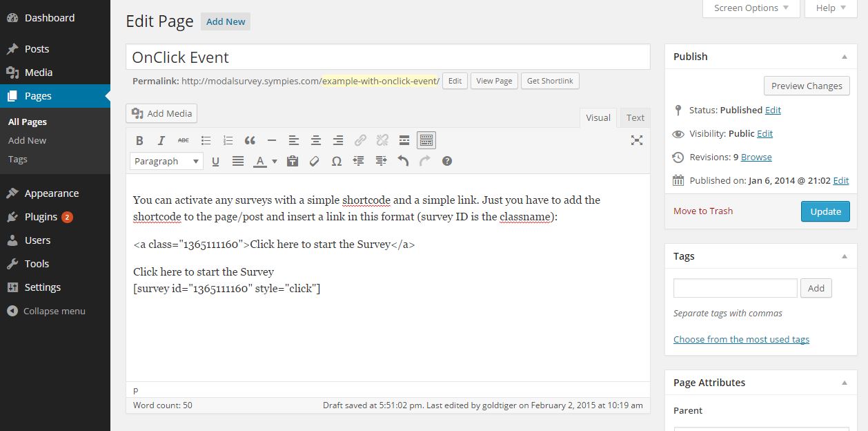This screenshot has width=868, height=431.
Task: Open the Paragraph format dropdown
Action: (x=166, y=161)
